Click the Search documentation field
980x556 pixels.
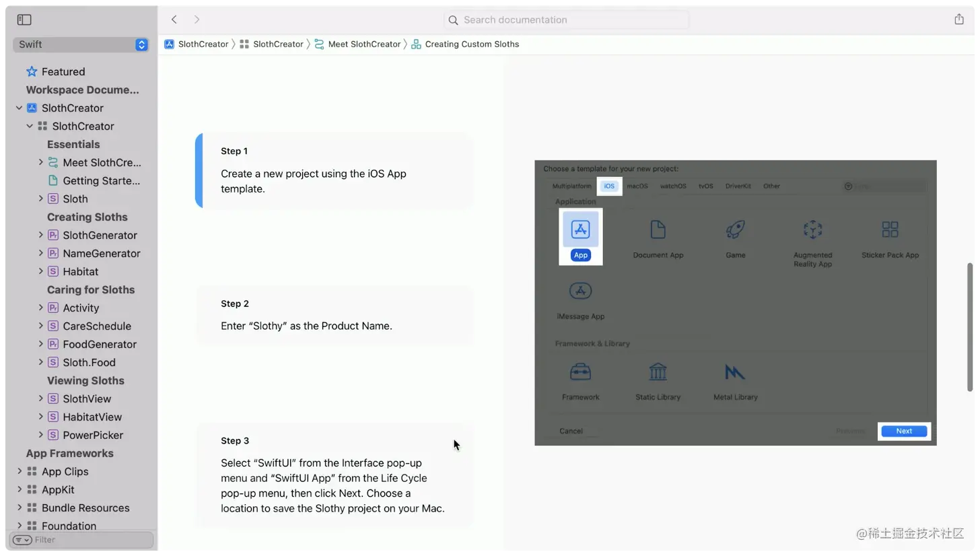pos(567,20)
